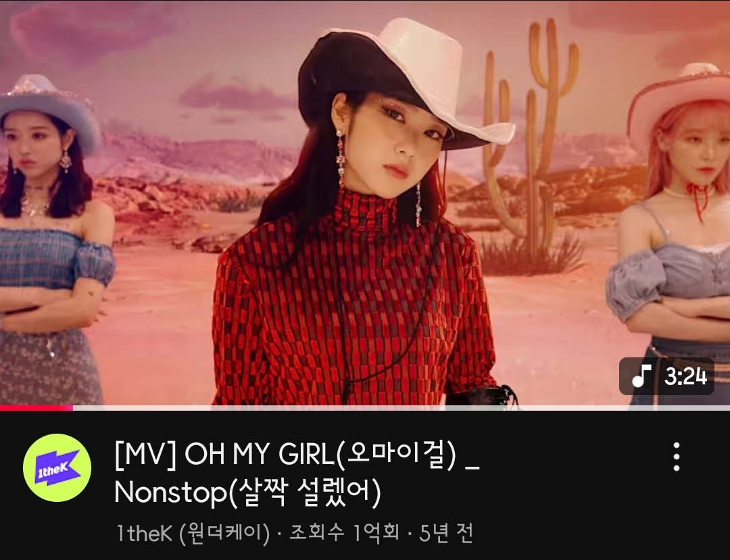This screenshot has height=560, width=730.
Task: Play the Nonstop music video thumbnail
Action: tap(365, 203)
